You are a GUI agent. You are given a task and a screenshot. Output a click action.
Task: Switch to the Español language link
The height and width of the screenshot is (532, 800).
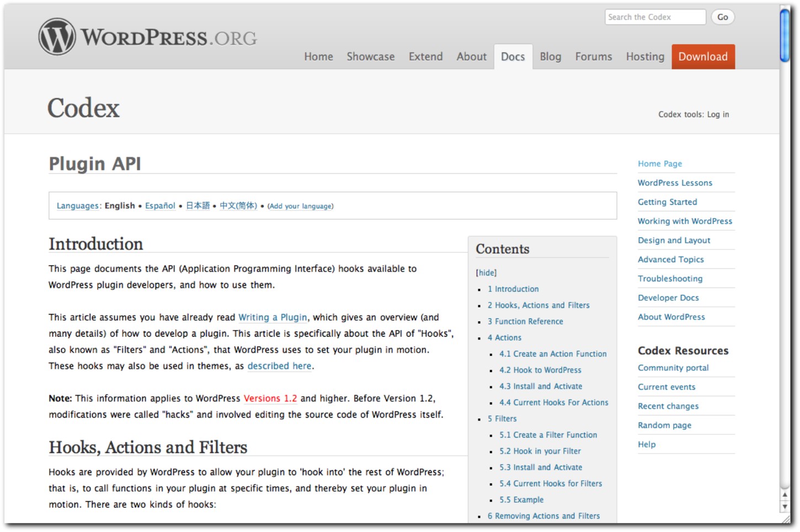point(160,206)
